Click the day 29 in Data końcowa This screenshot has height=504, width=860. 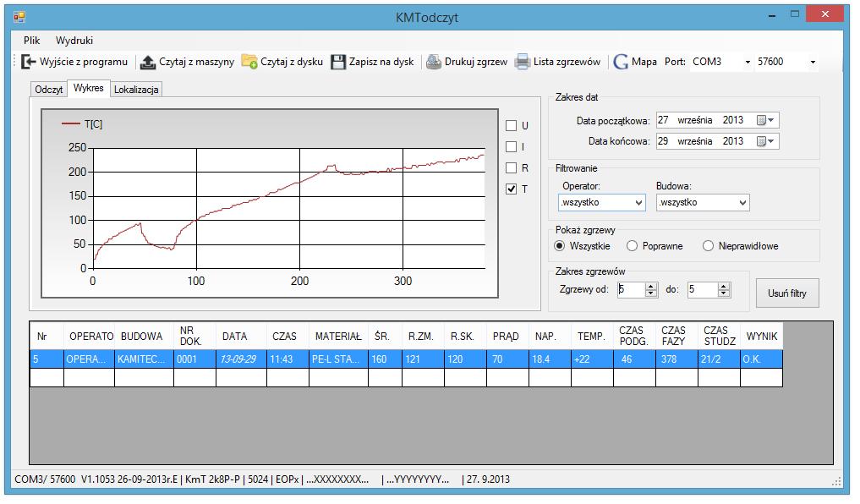tap(663, 141)
